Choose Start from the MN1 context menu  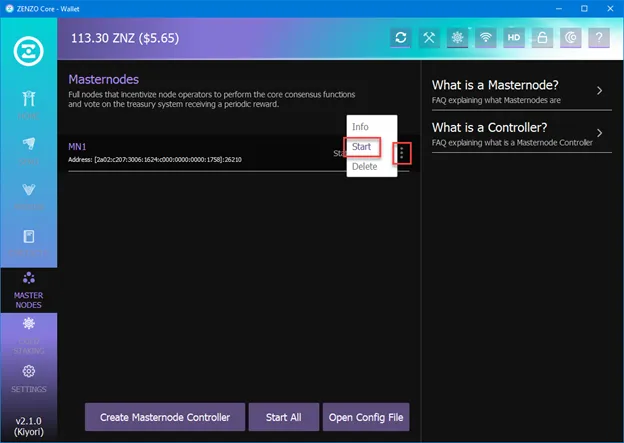(361, 147)
